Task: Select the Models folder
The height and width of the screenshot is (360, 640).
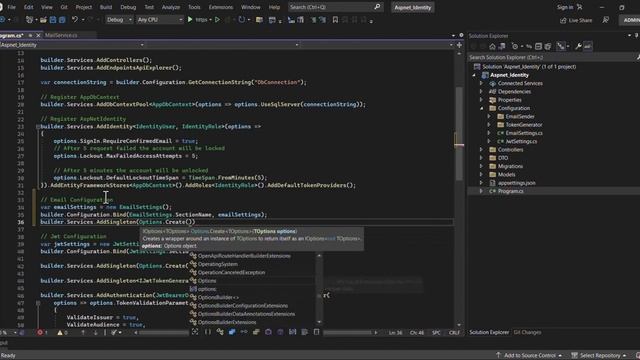Action: point(506,175)
